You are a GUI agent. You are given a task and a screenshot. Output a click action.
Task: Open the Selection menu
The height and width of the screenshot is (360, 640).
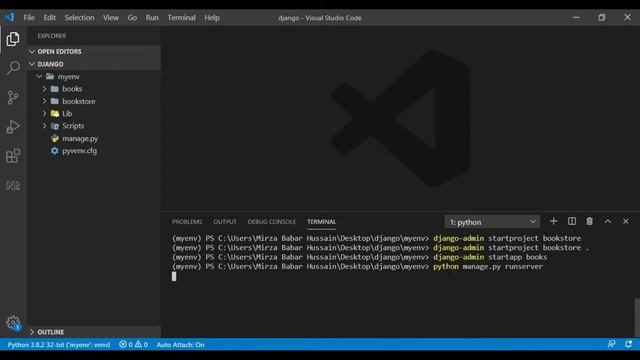79,18
